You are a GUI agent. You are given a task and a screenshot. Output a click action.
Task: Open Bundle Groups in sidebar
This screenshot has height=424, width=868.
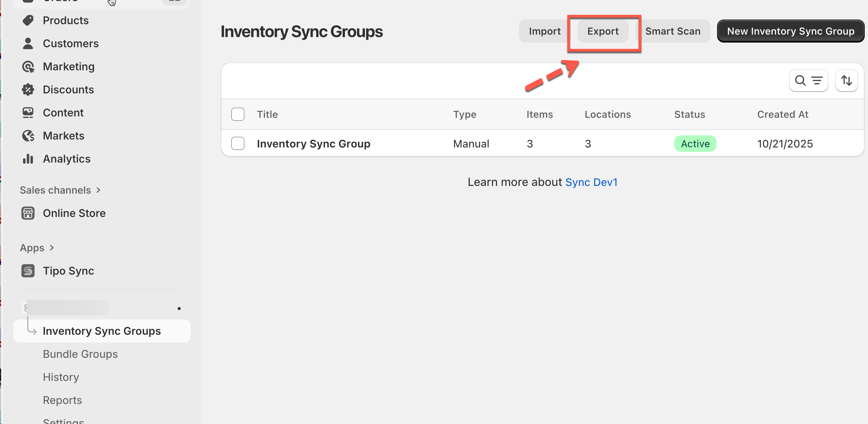[x=80, y=354]
